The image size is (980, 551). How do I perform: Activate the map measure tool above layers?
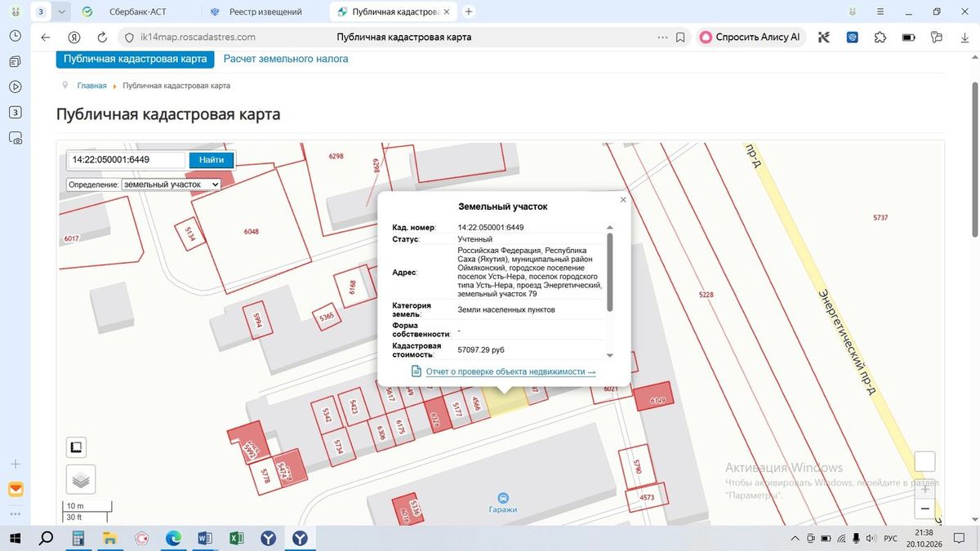pyautogui.click(x=76, y=447)
